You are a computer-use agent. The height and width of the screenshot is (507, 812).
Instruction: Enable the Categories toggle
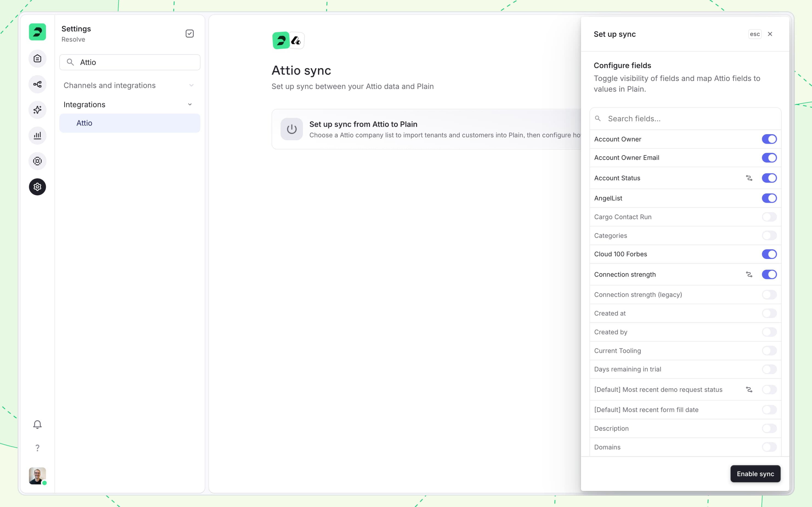(769, 235)
